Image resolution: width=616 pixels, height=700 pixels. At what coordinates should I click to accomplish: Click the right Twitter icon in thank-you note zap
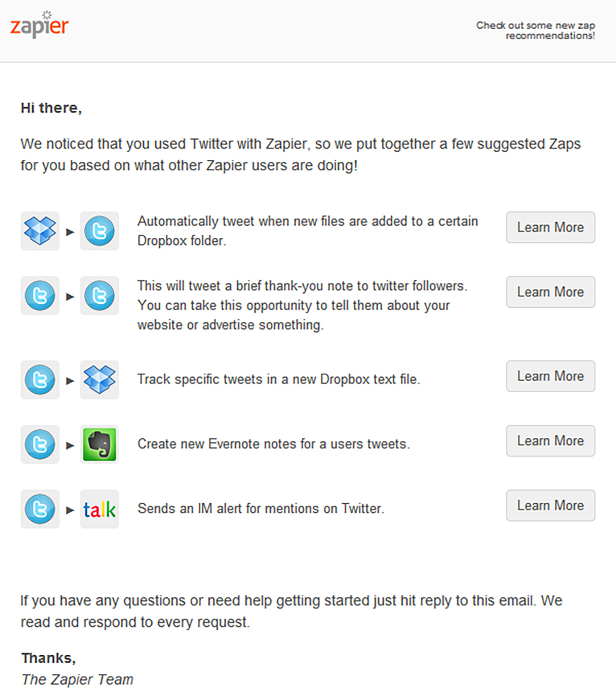(100, 296)
